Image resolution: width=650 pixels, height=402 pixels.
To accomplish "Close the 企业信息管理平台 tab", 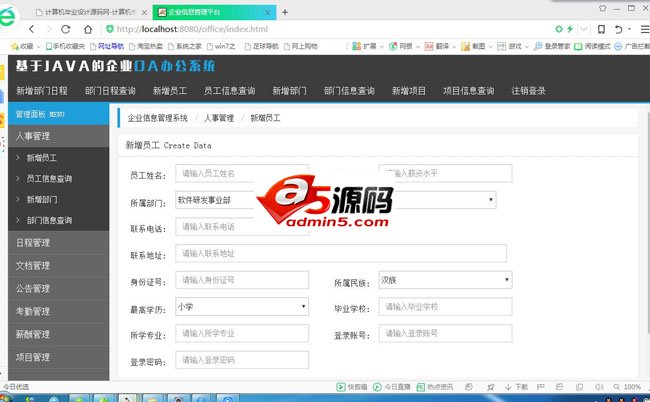I will (268, 12).
